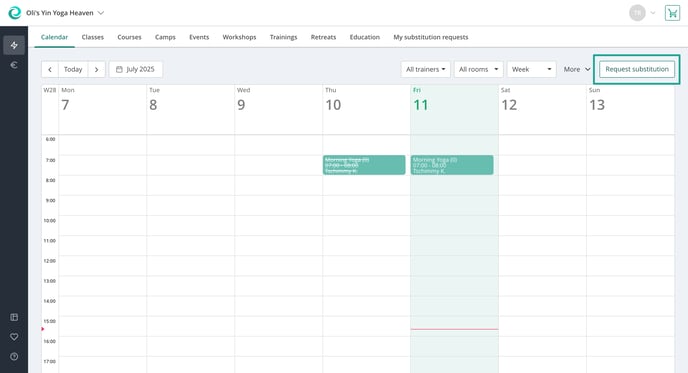Open the euro payments sidebar icon
This screenshot has width=688, height=373.
[x=14, y=65]
